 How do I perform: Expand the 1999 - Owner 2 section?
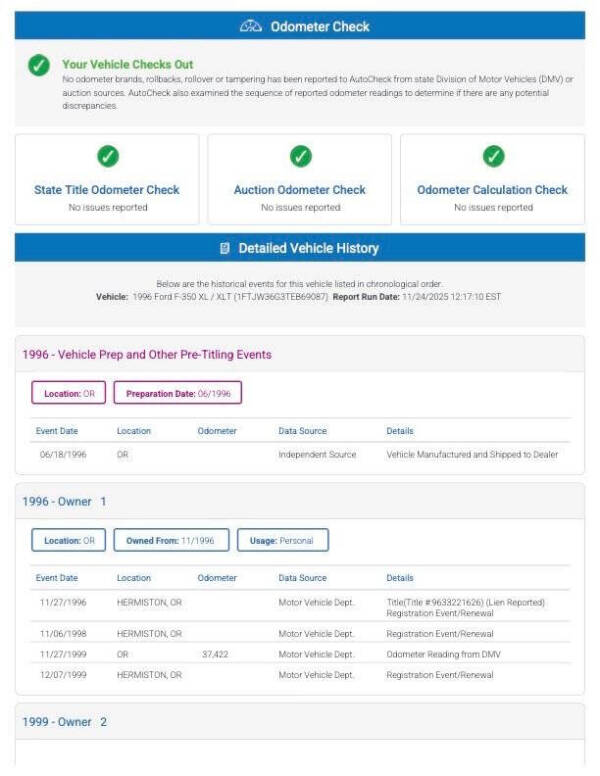point(64,722)
